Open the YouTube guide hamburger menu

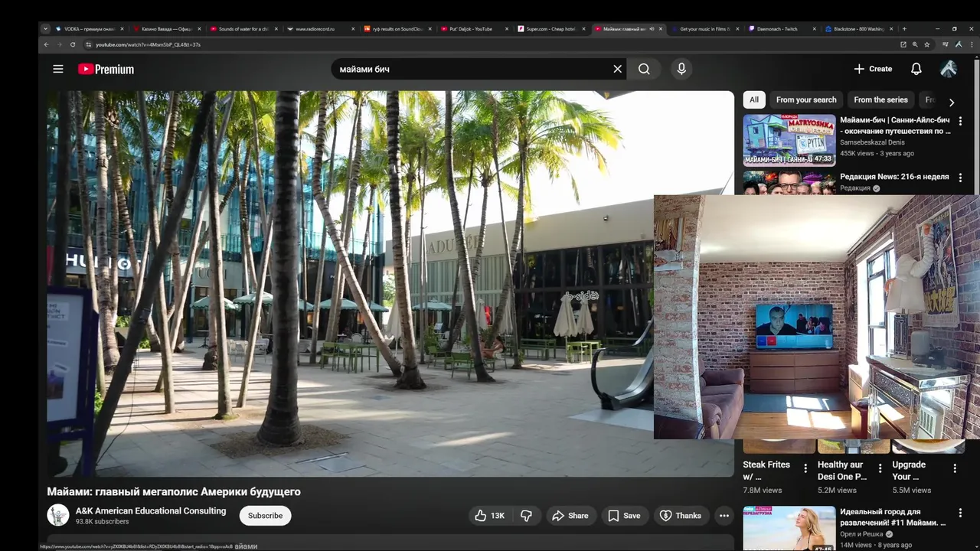coord(58,69)
